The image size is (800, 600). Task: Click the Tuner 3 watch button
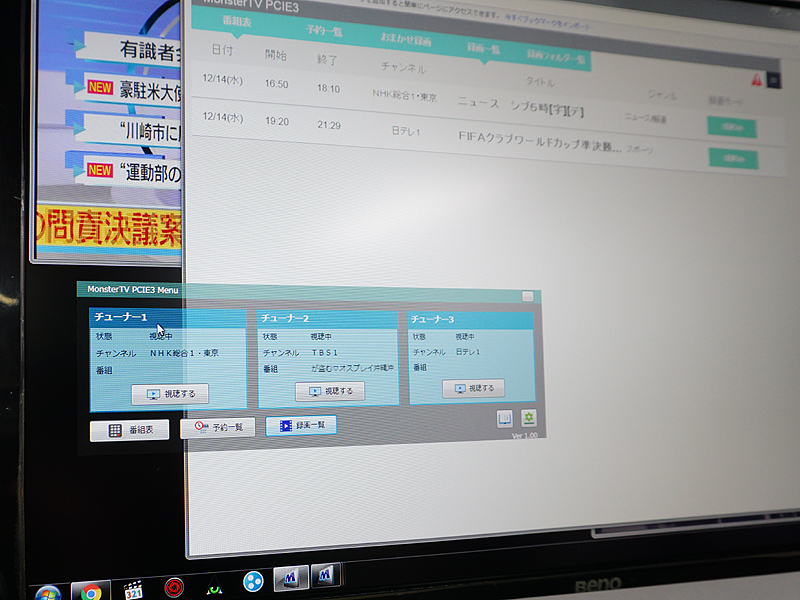pyautogui.click(x=473, y=388)
